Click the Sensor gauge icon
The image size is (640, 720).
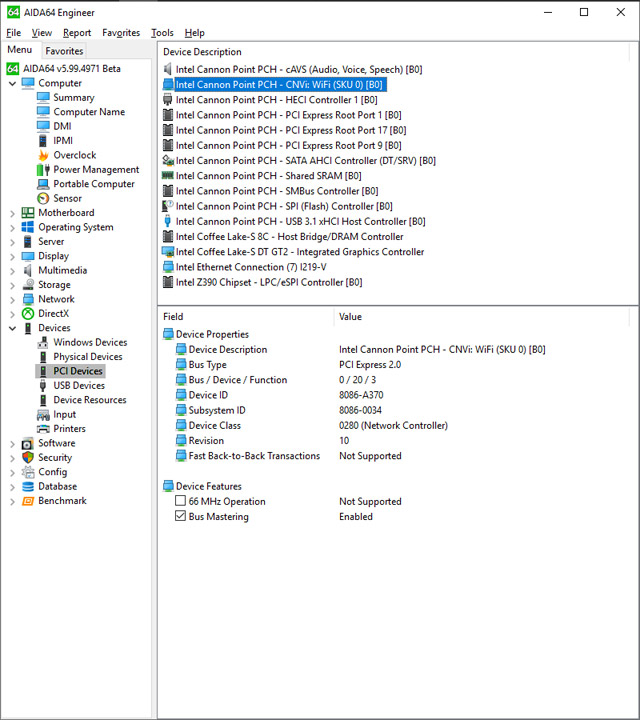43,198
